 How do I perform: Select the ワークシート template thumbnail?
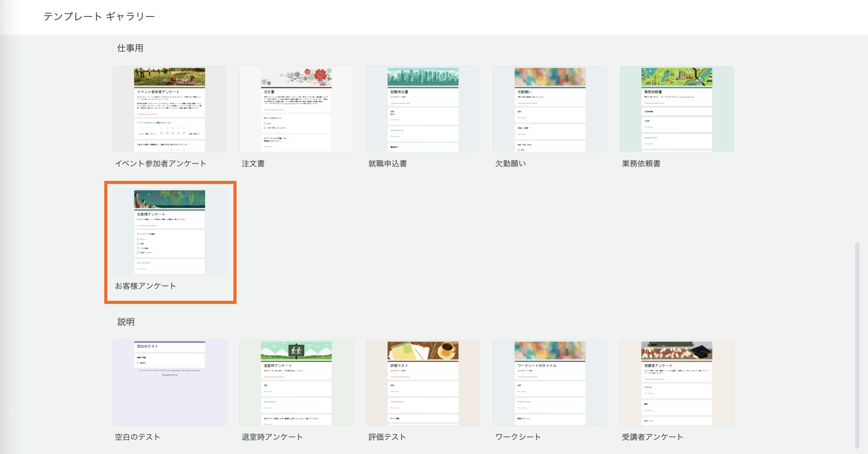tap(550, 383)
